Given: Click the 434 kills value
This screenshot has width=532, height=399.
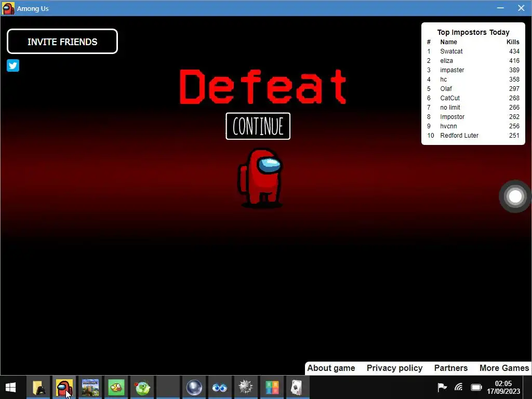Looking at the screenshot, I should tap(514, 51).
